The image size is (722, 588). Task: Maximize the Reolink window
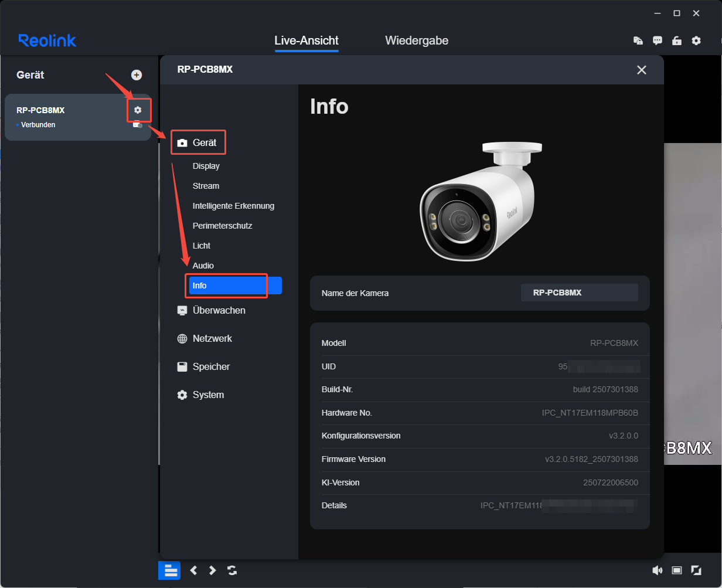click(x=677, y=13)
